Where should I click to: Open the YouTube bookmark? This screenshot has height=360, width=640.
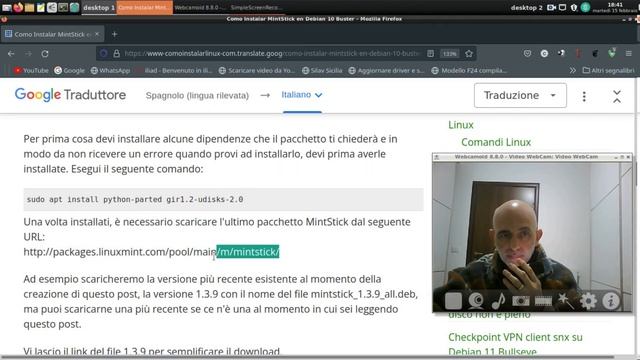31,70
